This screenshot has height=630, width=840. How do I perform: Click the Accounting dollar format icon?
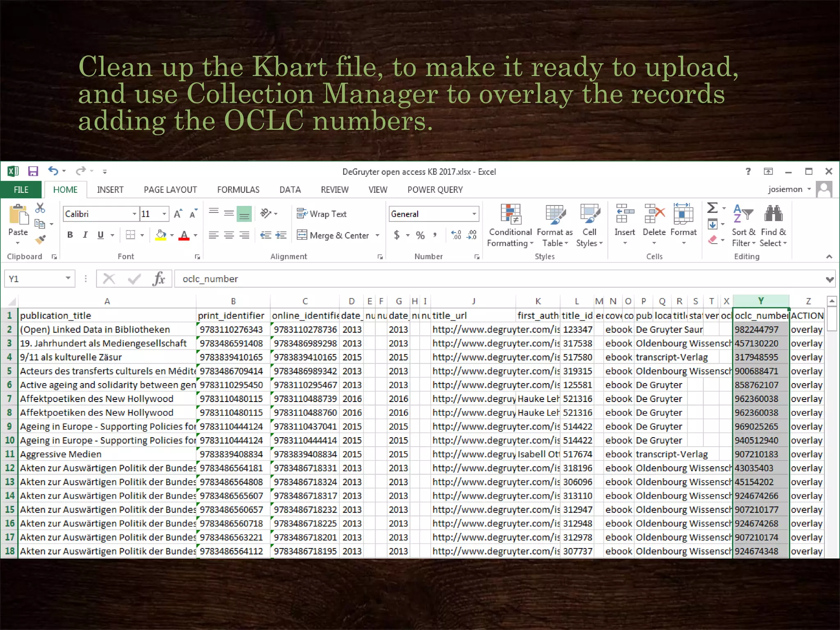click(x=397, y=235)
